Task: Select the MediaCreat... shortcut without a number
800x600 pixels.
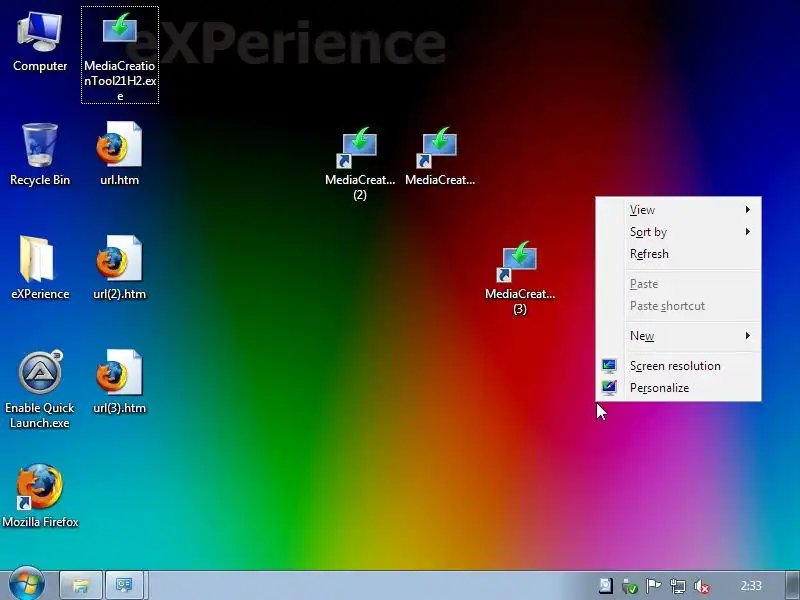Action: pos(440,157)
